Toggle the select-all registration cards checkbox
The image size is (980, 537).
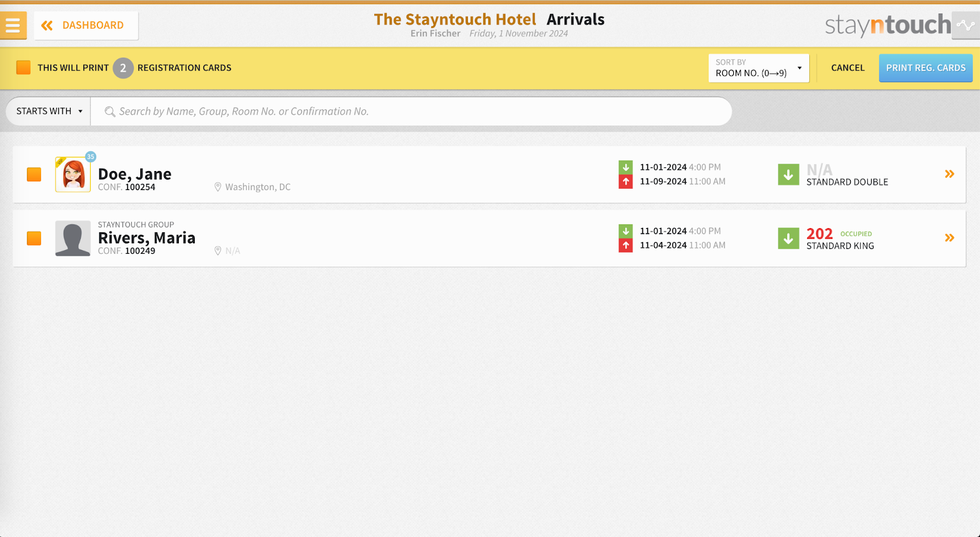coord(23,67)
